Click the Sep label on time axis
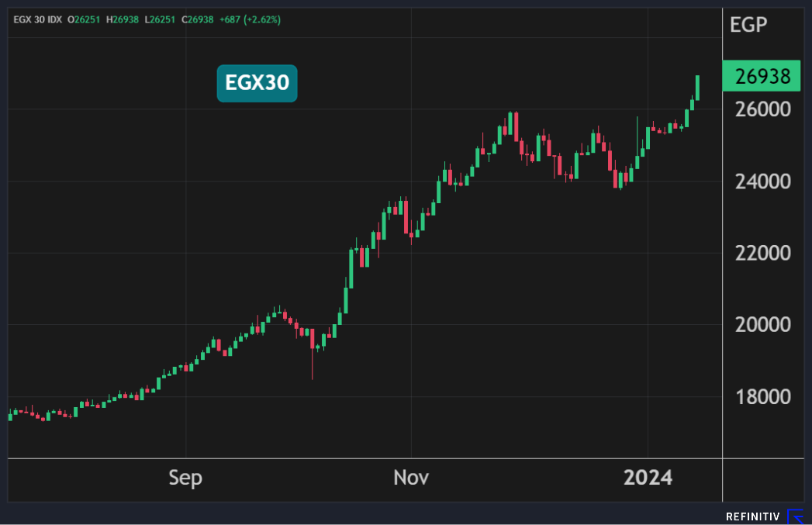 pyautogui.click(x=185, y=478)
